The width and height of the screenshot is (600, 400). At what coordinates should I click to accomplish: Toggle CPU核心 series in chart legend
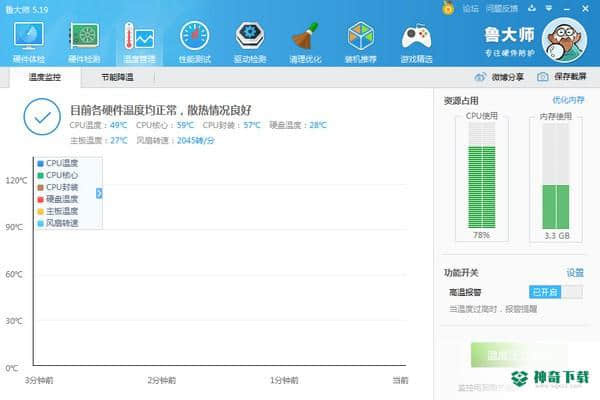pos(58,175)
